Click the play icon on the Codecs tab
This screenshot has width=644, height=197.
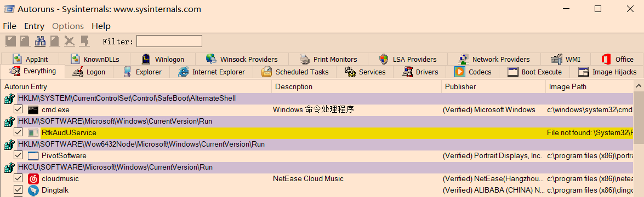click(460, 72)
